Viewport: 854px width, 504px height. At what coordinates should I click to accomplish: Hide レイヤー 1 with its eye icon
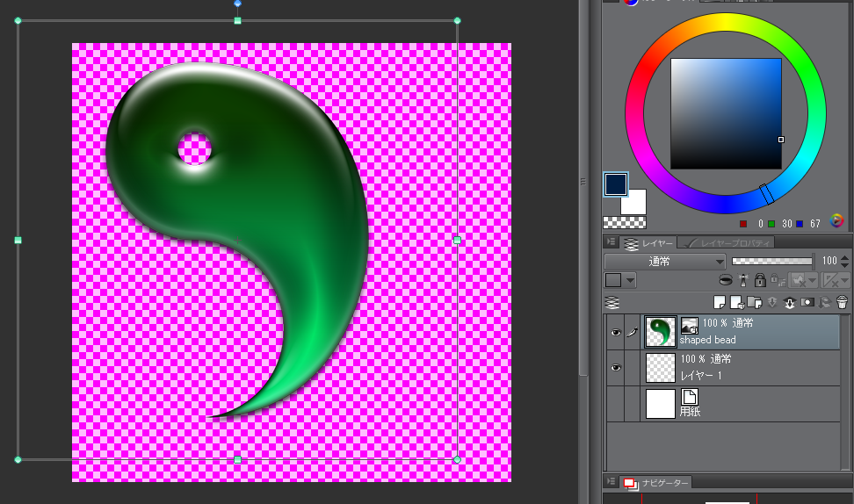coord(616,369)
